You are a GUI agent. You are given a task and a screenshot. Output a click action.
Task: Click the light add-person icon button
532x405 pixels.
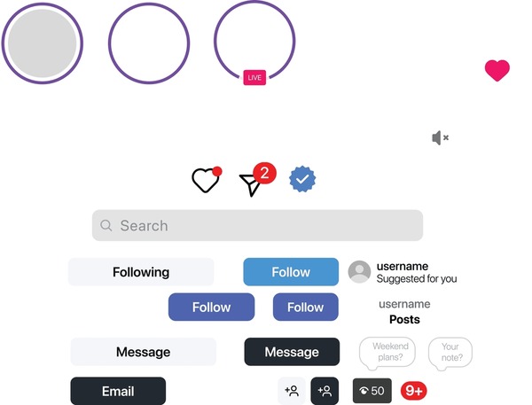[x=292, y=391]
